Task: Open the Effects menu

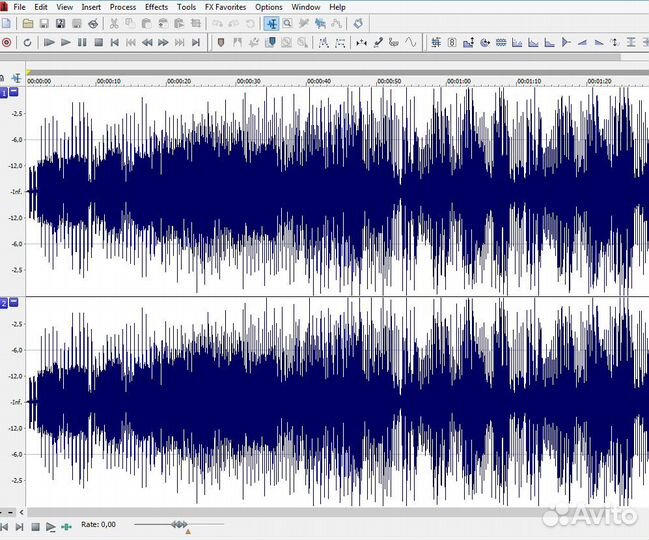Action: tap(156, 7)
